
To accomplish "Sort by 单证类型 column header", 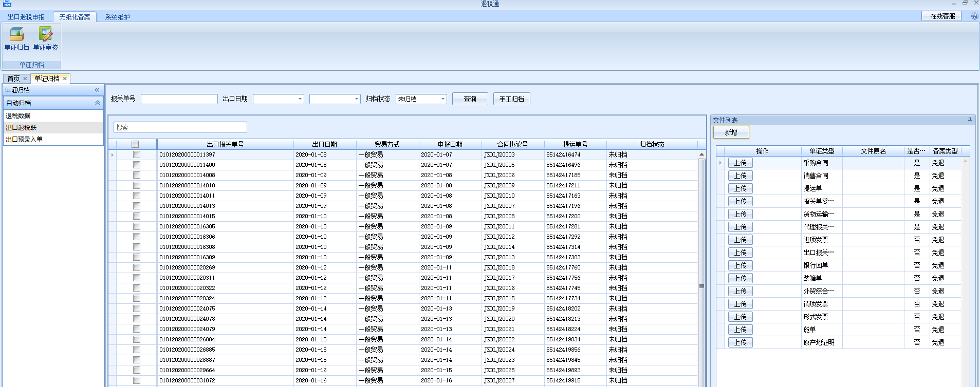I will (822, 151).
